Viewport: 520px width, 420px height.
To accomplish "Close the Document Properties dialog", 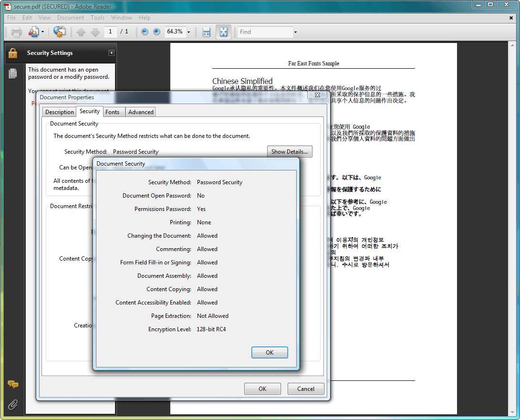I will click(317, 95).
